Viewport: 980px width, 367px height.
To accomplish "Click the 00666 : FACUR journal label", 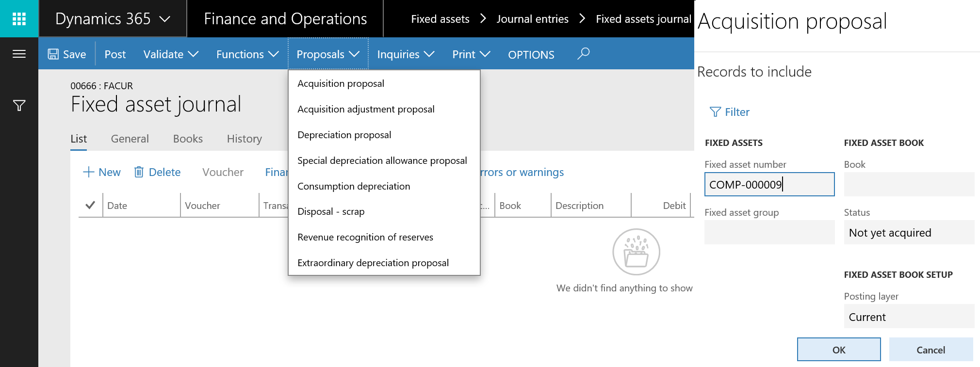I will click(101, 86).
